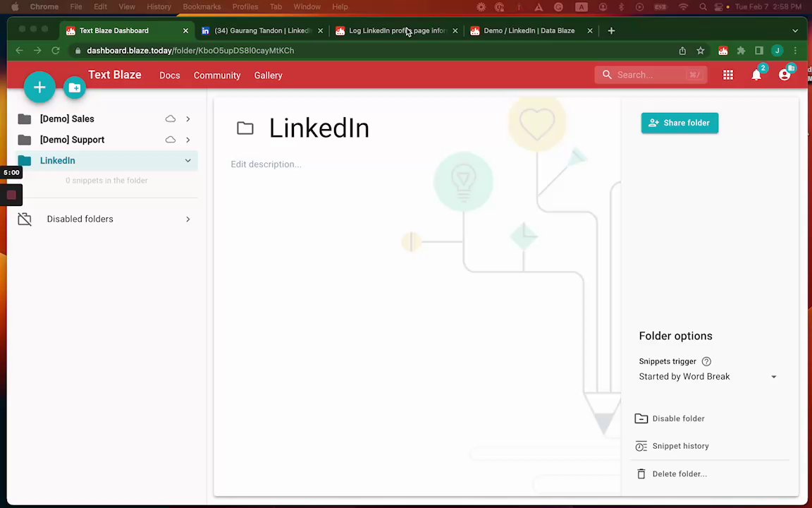Open the Gallery link
Screen dimensions: 812x508
click(269, 75)
